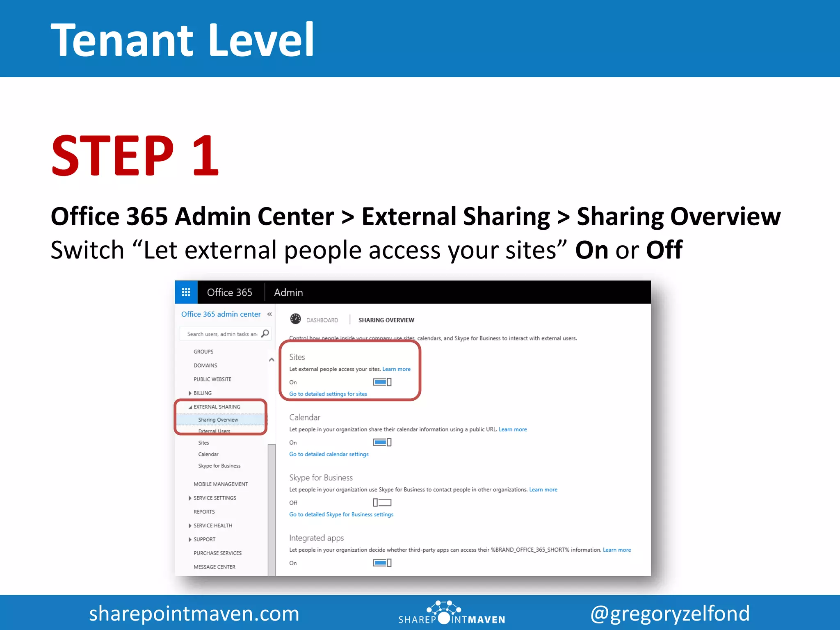Select Calendar under External Sharing
The width and height of the screenshot is (840, 630).
[208, 454]
